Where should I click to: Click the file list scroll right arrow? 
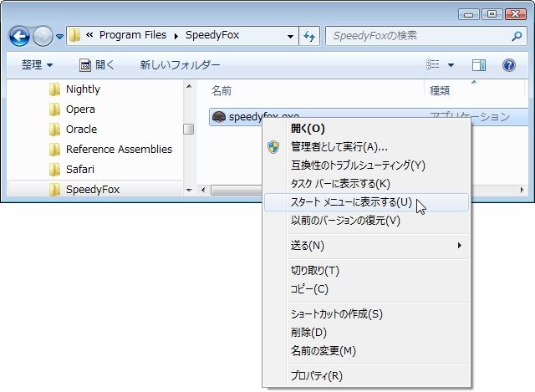522,190
